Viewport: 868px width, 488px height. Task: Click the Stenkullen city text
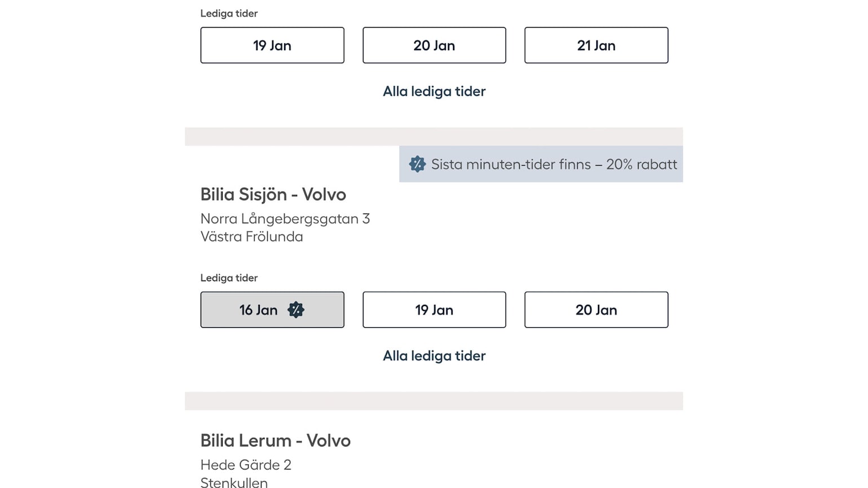234,482
